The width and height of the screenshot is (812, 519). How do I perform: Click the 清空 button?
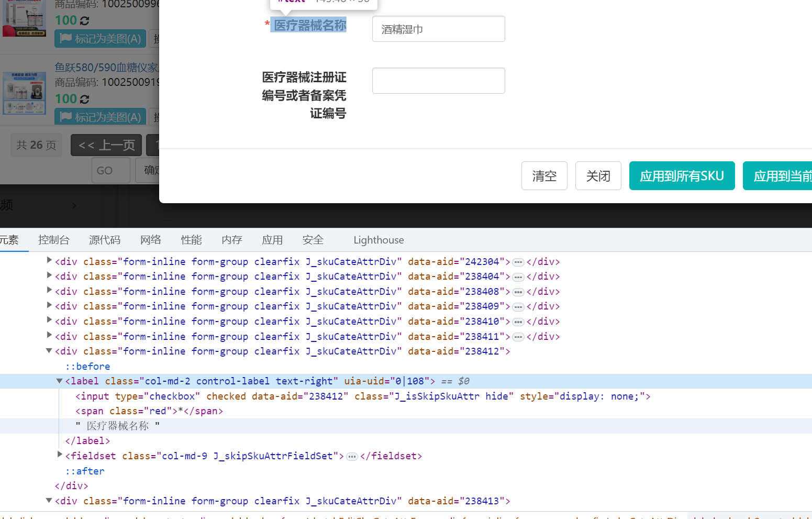544,176
